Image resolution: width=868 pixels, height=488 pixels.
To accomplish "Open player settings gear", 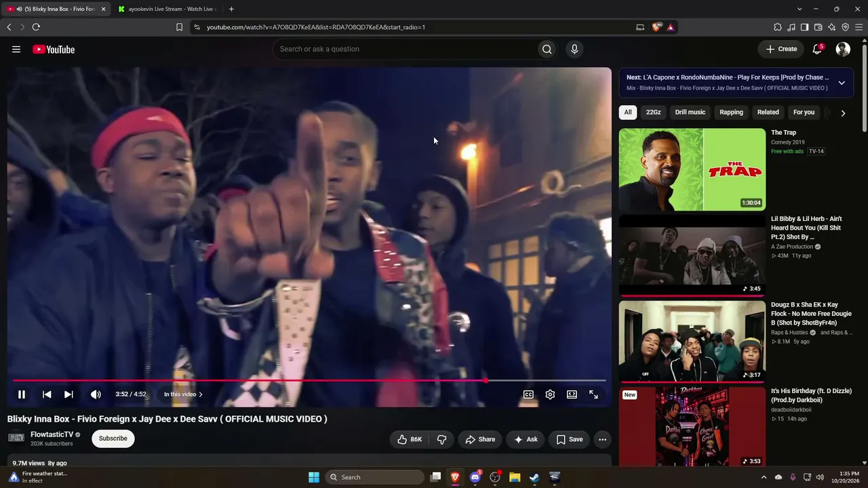I will point(550,394).
